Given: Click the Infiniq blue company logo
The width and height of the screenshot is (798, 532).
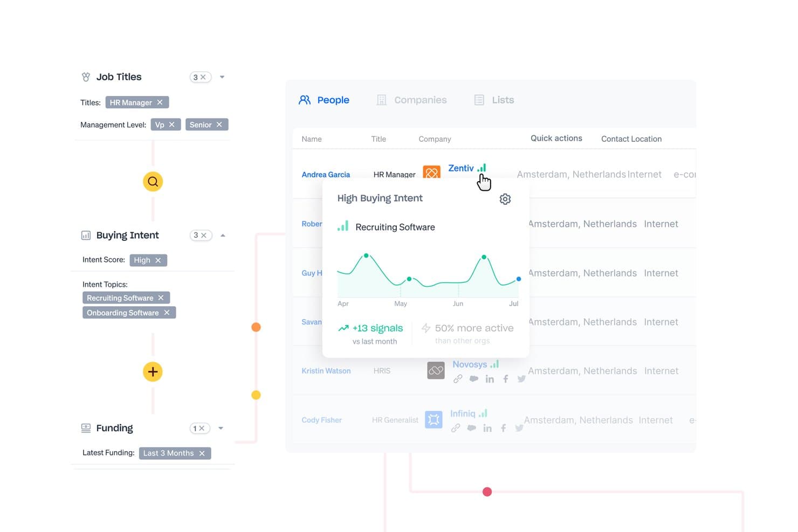Looking at the screenshot, I should click(x=434, y=419).
